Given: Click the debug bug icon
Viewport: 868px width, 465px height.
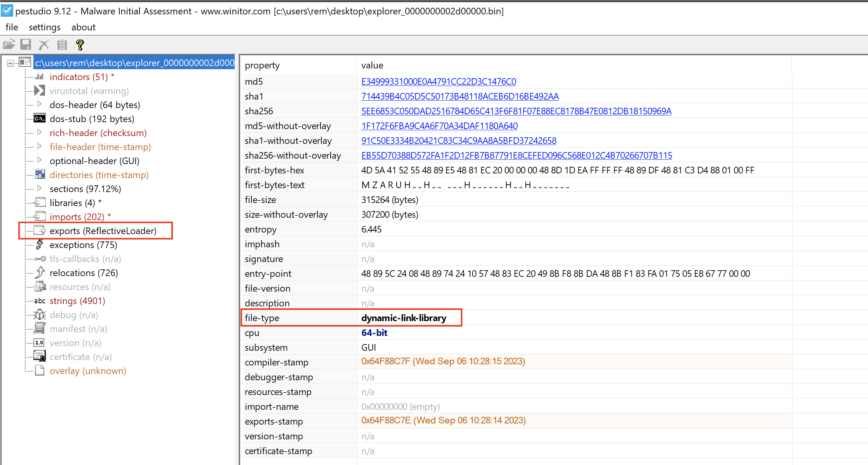Looking at the screenshot, I should 40,315.
